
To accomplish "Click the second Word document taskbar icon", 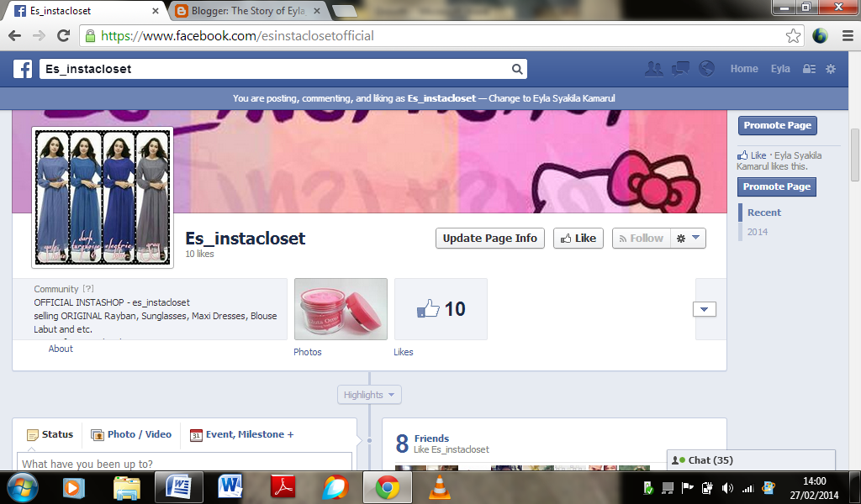I will 230,487.
